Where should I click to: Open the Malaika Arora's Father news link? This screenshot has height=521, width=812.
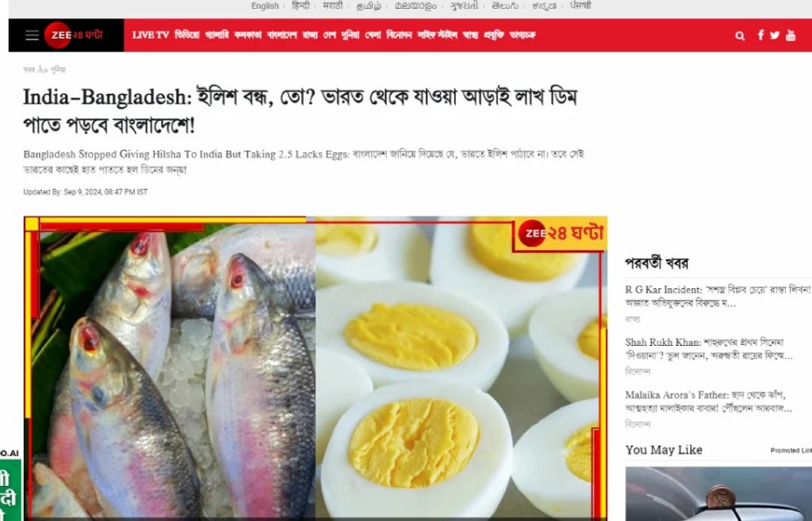point(709,402)
